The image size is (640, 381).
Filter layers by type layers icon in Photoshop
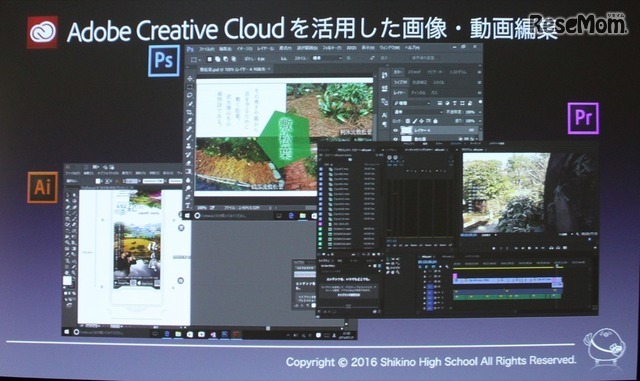(455, 103)
